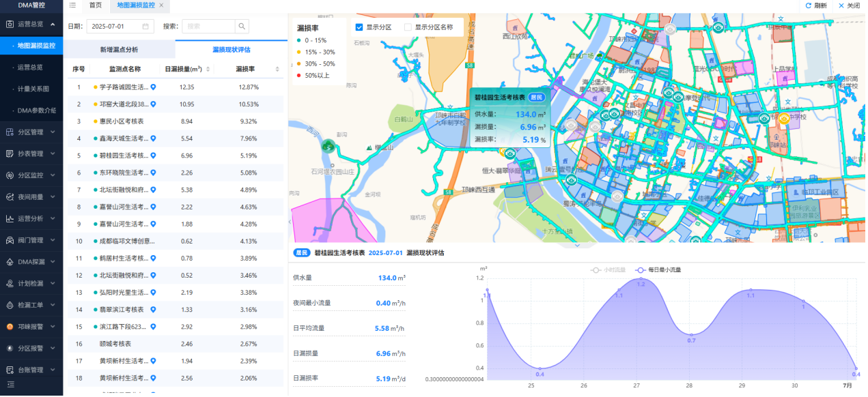Click the sidebar collapse icon at bottom left
Viewport: 868px width, 397px height.
point(10,385)
